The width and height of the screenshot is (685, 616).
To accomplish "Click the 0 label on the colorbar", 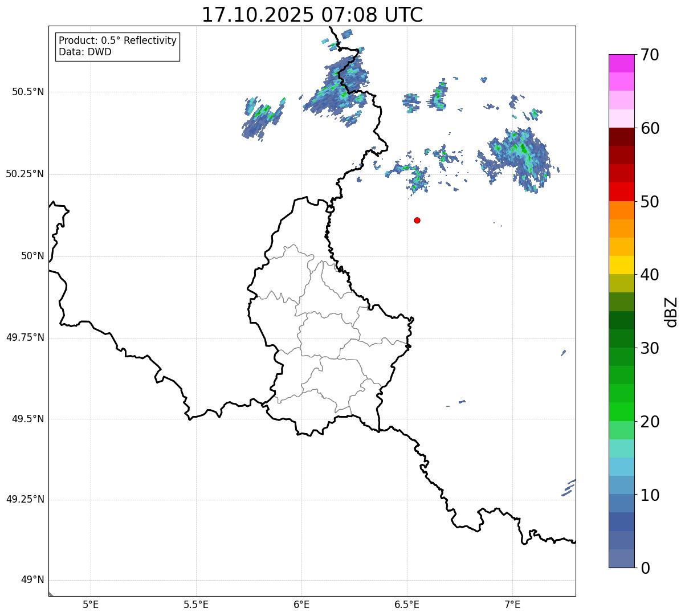I will pyautogui.click(x=645, y=568).
